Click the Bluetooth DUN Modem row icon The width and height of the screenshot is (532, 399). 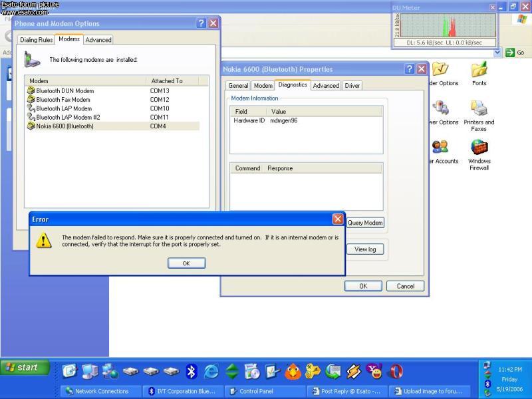pos(31,90)
